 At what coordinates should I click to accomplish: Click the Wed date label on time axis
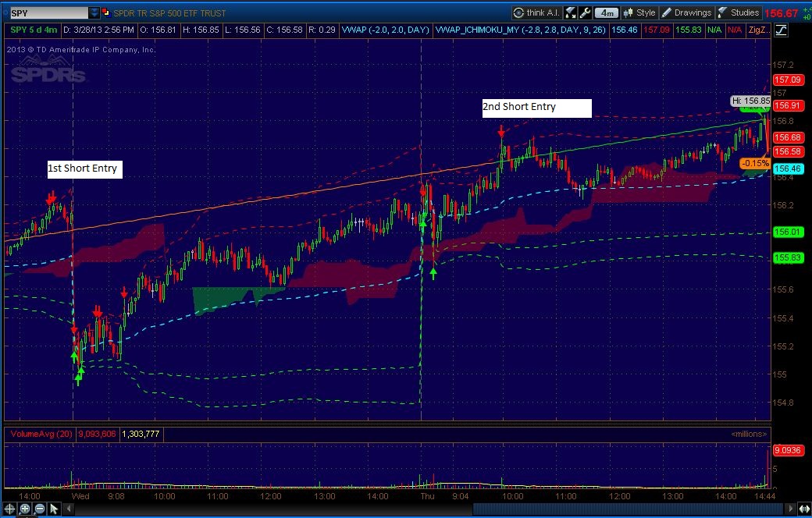(x=80, y=496)
